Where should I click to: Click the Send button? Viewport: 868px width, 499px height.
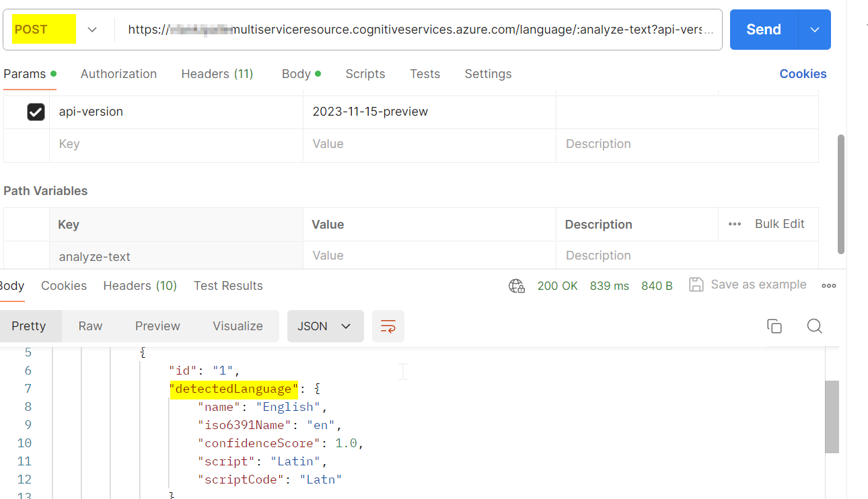[764, 30]
